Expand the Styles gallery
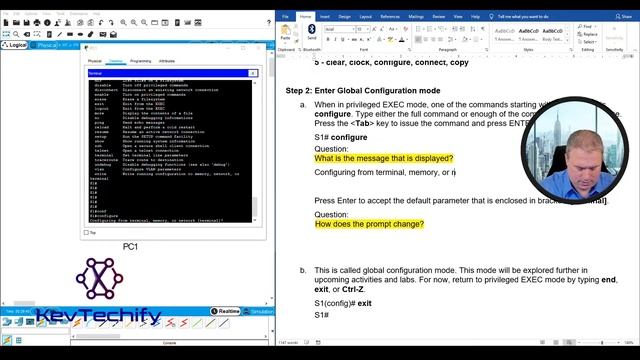Screen dimensions: 640x360 [x=568, y=40]
